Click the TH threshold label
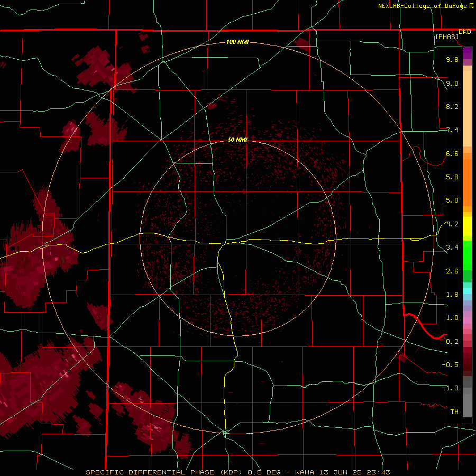The image size is (476, 476). 454,412
